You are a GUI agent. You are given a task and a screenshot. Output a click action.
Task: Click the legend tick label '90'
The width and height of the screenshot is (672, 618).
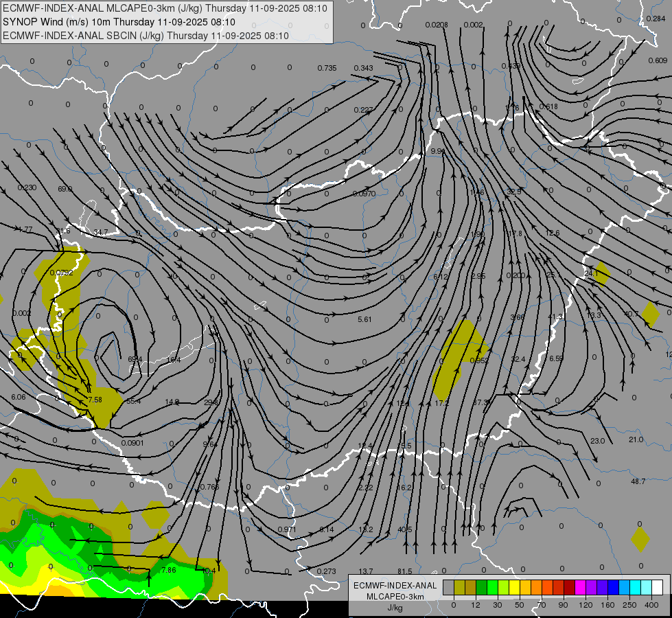click(x=563, y=605)
